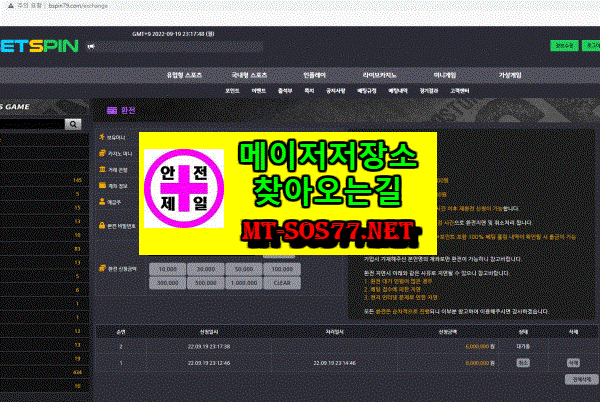Viewport: 600px width, 402px height.
Task: Click the search magnifier button
Action: pos(73,124)
